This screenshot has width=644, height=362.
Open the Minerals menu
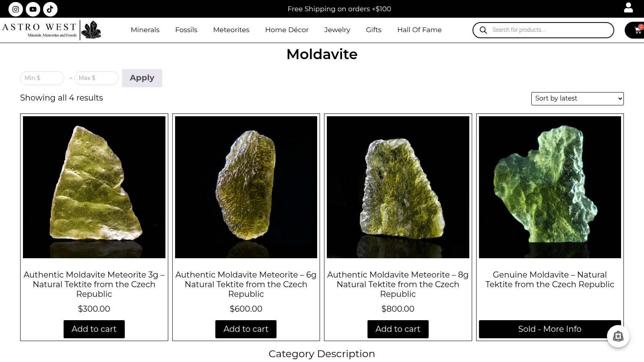pos(145,30)
